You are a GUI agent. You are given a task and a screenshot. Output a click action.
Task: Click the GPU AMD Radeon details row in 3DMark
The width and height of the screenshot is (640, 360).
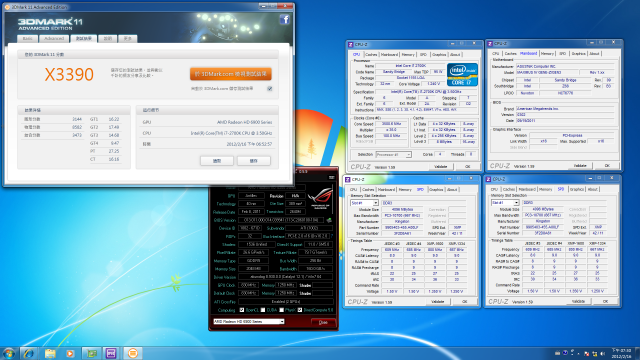coord(207,122)
